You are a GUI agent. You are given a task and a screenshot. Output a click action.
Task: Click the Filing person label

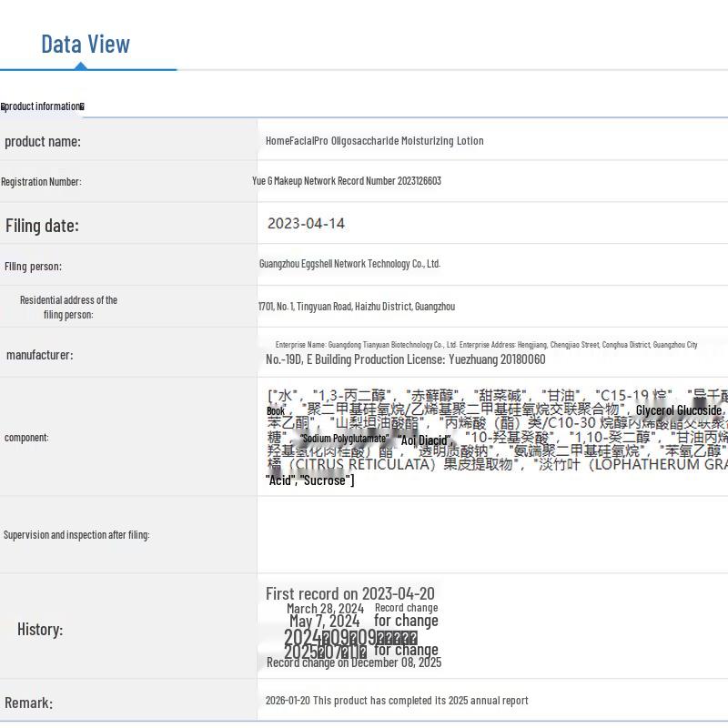coord(33,267)
